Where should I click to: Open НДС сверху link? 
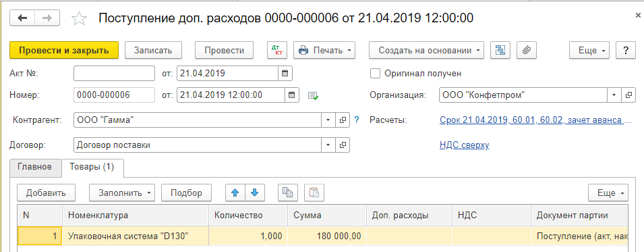[464, 145]
